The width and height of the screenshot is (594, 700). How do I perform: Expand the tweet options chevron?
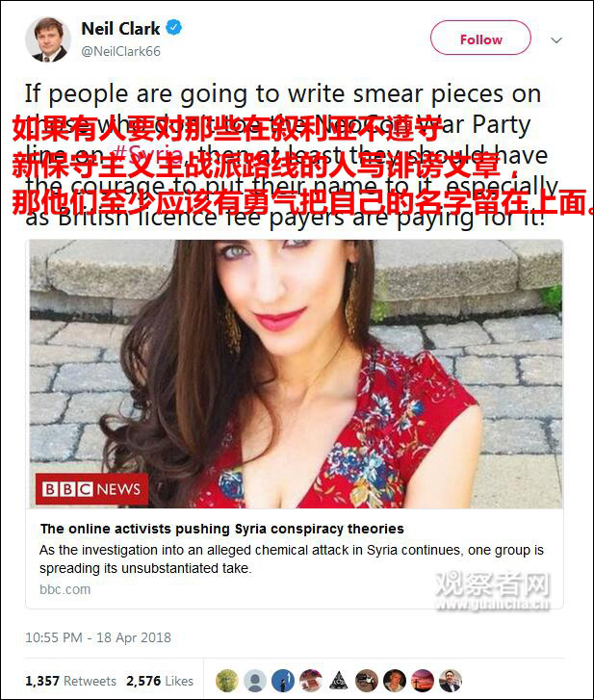click(x=556, y=40)
